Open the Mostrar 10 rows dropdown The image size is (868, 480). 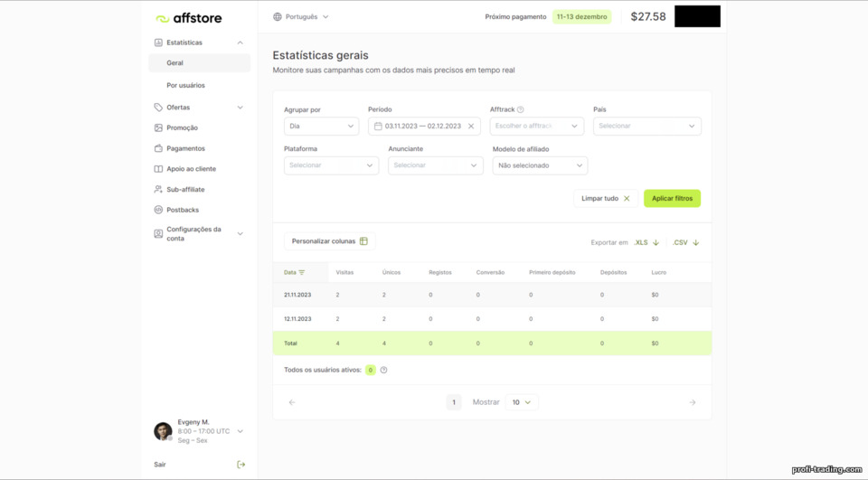(521, 402)
